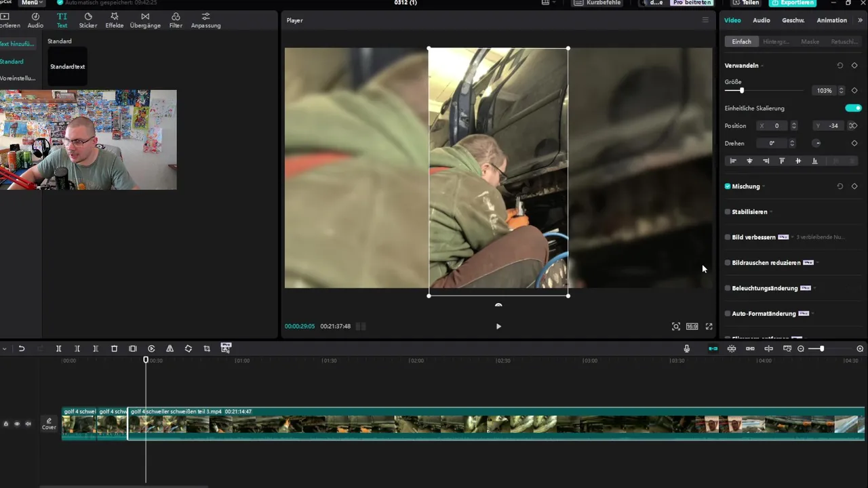Click the timeline zoom in plus icon
The height and width of the screenshot is (488, 868).
tap(860, 348)
